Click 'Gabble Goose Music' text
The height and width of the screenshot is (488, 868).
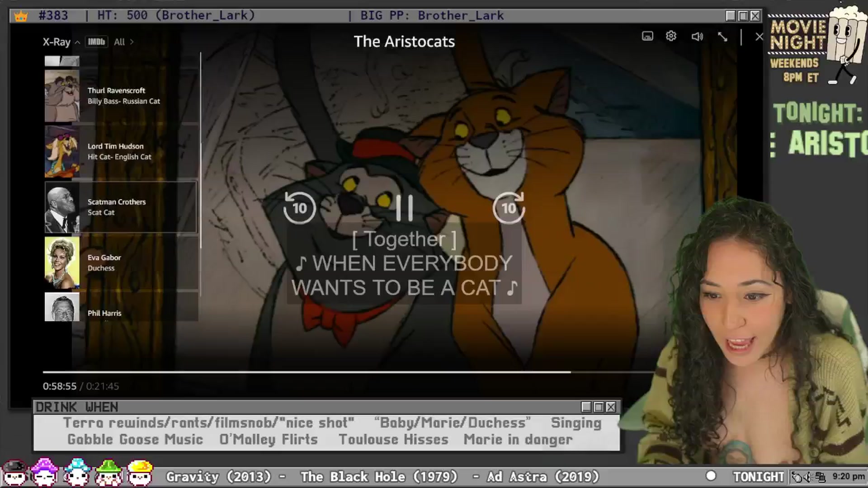tap(135, 439)
